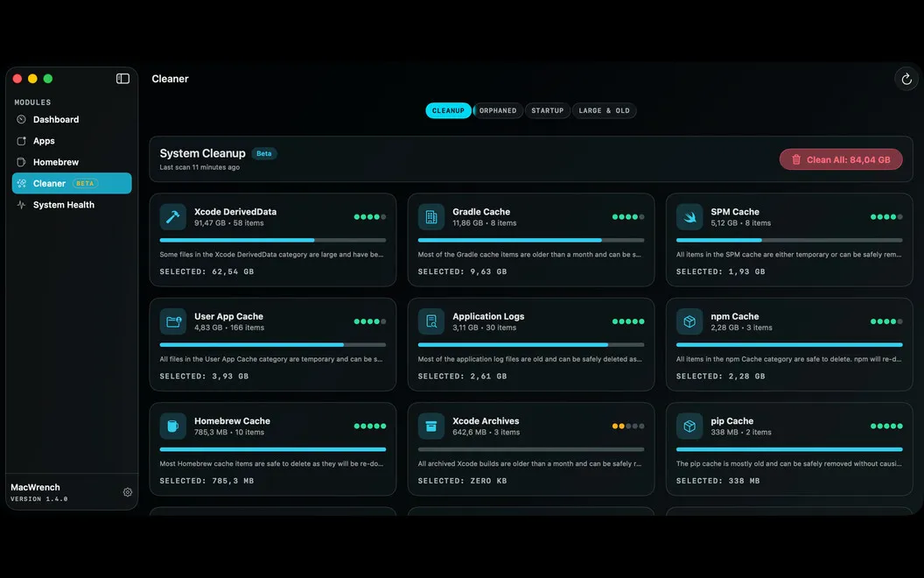Click the Application Logs safety rating dots
The height and width of the screenshot is (578, 924).
click(x=628, y=321)
